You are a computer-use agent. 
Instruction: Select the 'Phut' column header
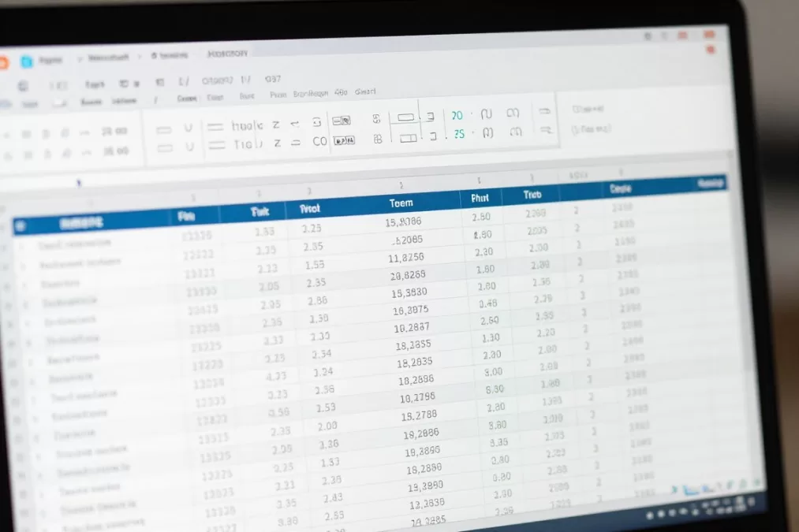(480, 198)
